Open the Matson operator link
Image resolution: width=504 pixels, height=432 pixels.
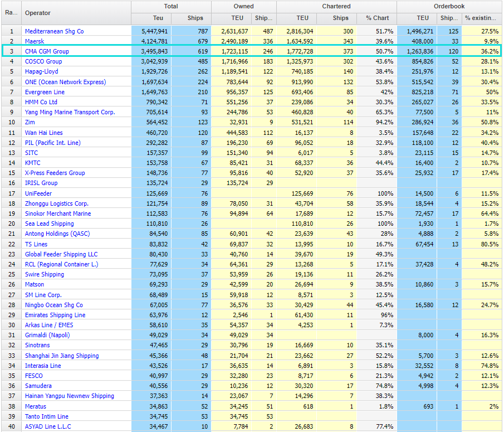click(35, 284)
